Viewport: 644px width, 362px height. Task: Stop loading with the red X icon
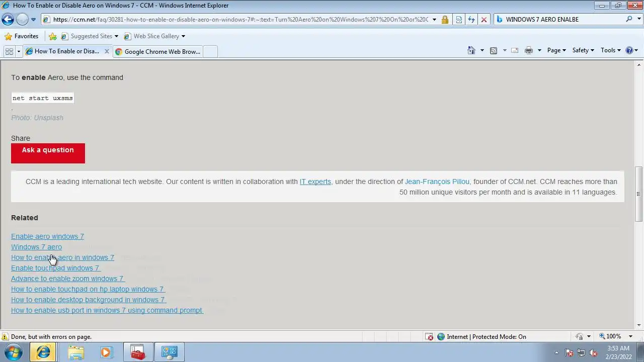pos(484,20)
